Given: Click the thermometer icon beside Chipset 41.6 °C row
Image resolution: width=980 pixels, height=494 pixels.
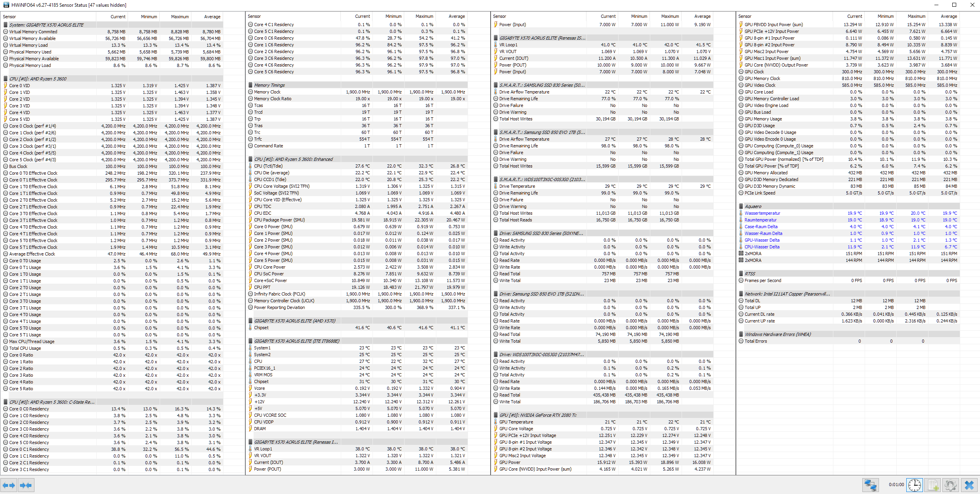Looking at the screenshot, I should pos(250,328).
